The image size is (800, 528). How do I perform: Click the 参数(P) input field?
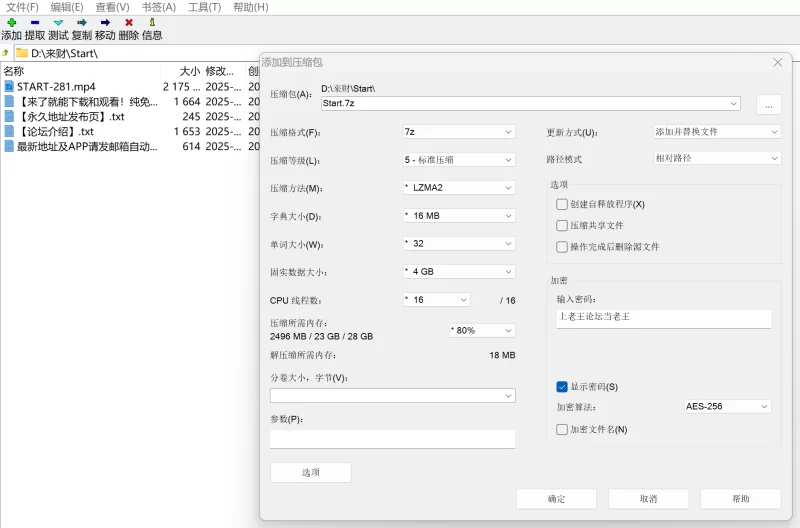392,439
